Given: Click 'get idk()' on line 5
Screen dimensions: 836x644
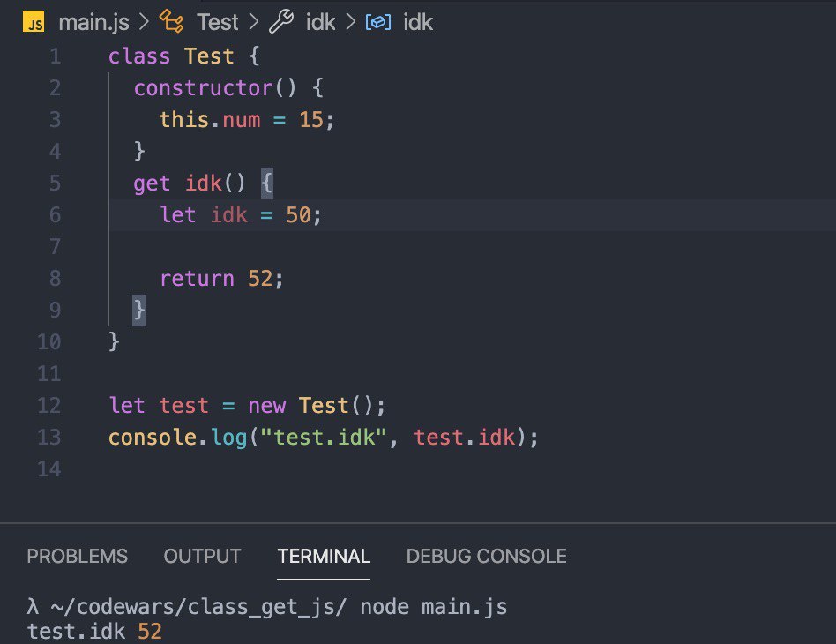Looking at the screenshot, I should tap(190, 183).
